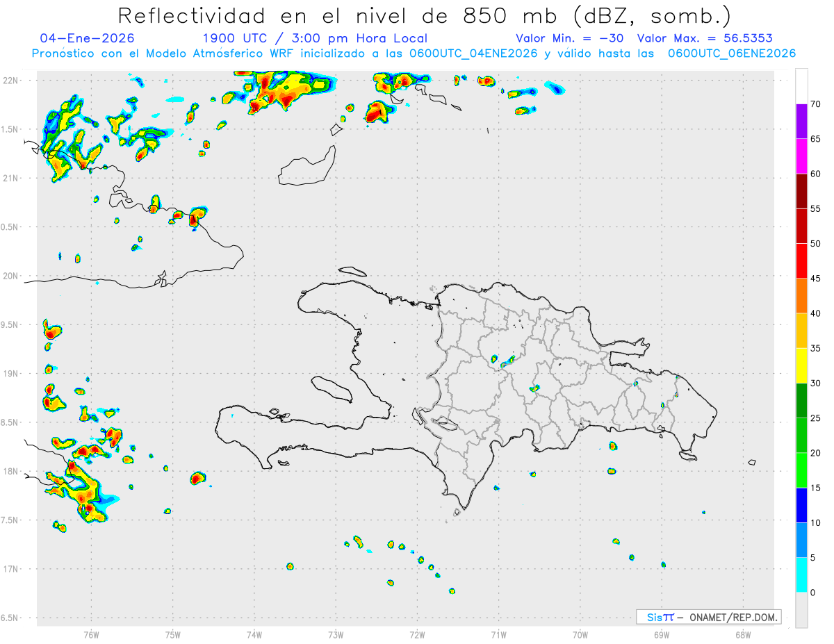Click the longitude label '76W'

pyautogui.click(x=91, y=634)
